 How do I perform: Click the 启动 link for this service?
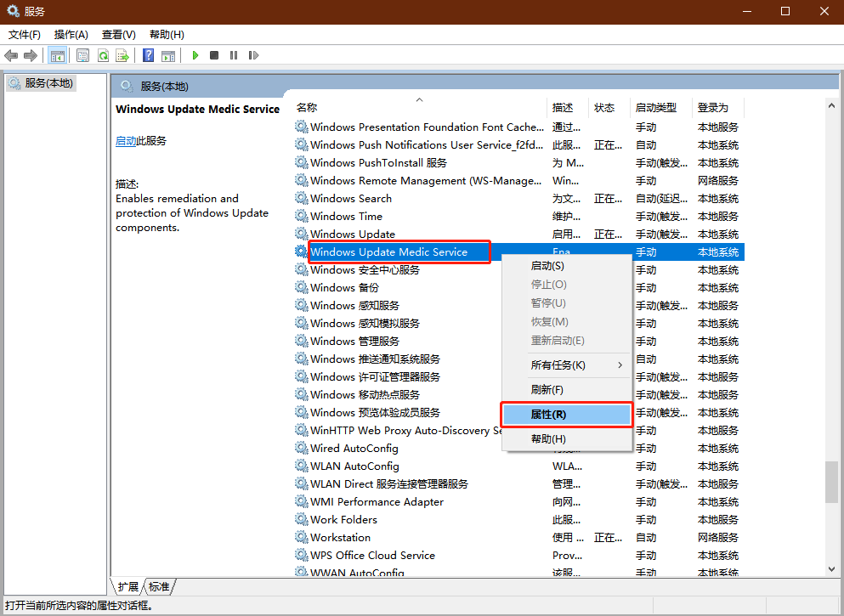(x=126, y=141)
